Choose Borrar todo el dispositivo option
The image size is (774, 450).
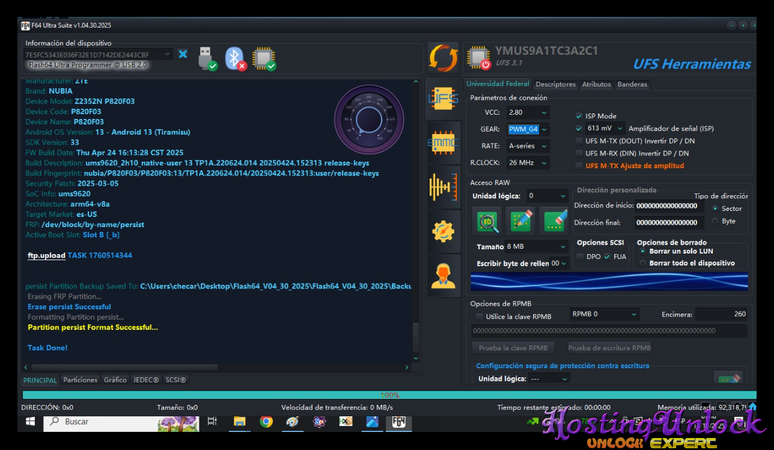pos(643,262)
